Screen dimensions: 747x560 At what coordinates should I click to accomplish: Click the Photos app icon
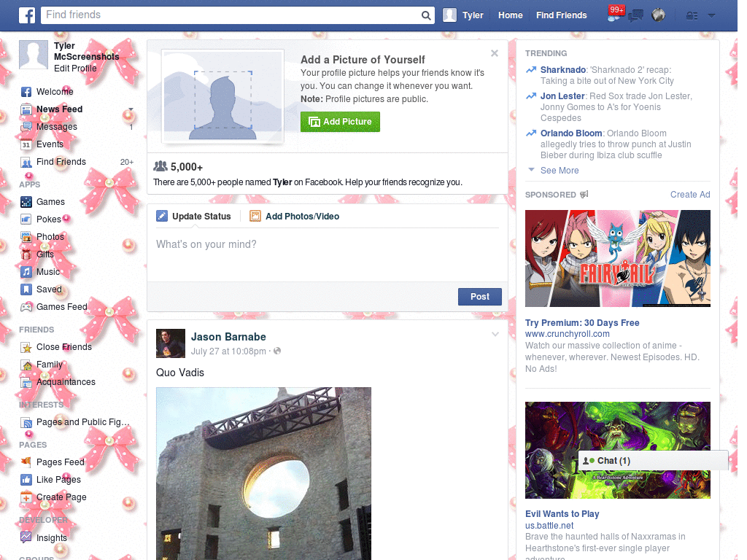(26, 237)
